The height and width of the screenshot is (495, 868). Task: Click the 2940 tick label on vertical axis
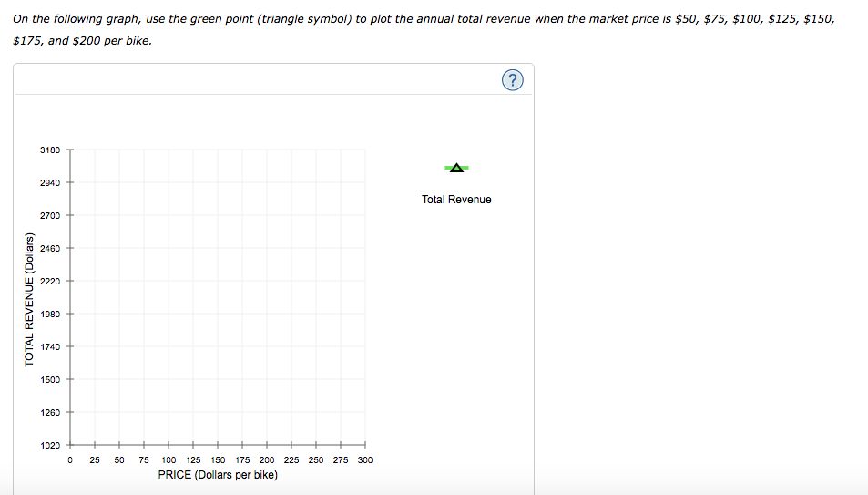(x=50, y=182)
